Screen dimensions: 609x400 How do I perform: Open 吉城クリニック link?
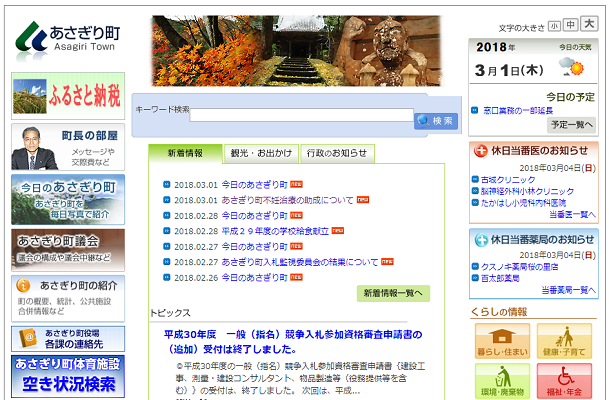[508, 180]
